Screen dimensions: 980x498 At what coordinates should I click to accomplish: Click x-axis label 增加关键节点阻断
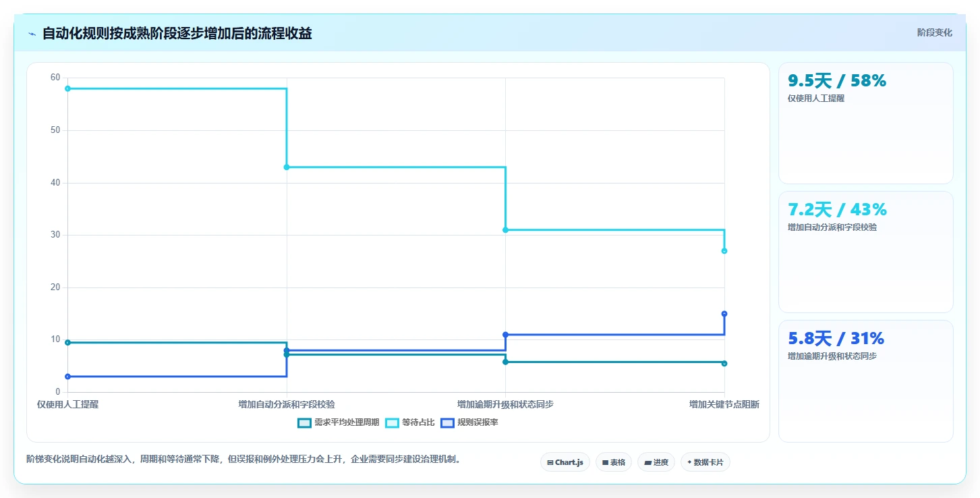724,405
